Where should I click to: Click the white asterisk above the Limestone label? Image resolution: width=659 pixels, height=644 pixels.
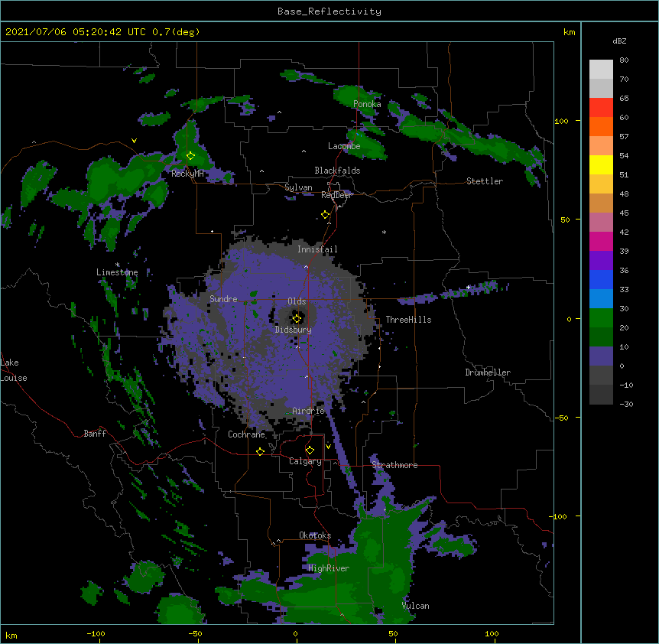pos(117,265)
